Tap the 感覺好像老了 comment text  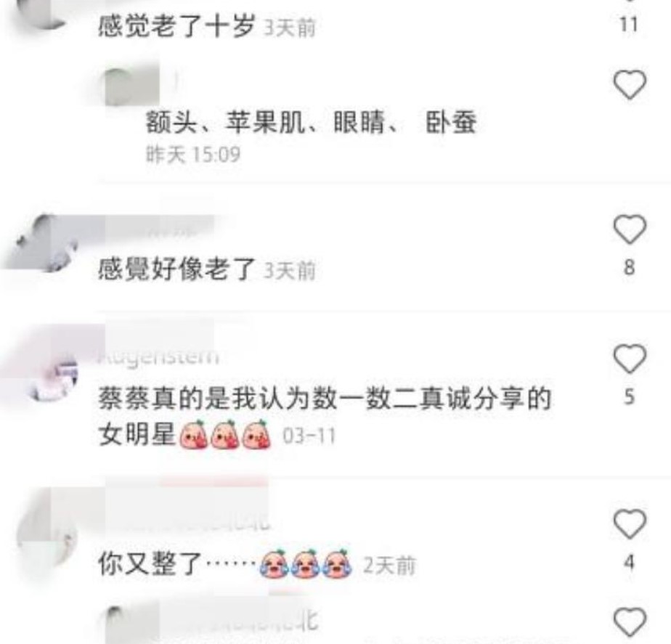[176, 269]
